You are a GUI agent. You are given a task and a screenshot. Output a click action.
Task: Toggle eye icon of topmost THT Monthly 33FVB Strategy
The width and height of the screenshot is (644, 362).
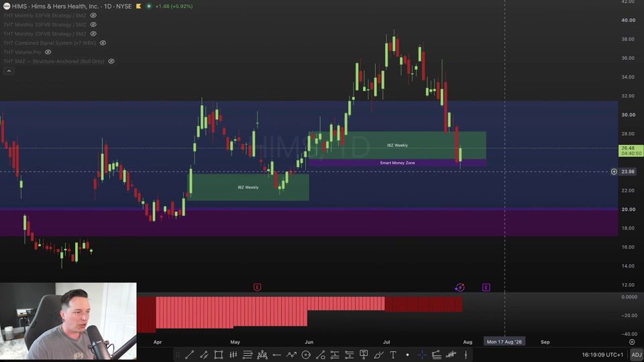coord(94,15)
